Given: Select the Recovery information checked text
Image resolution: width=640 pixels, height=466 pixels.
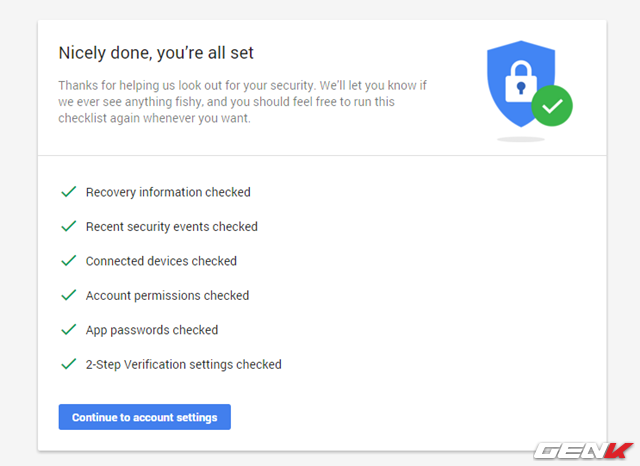Looking at the screenshot, I should [168, 192].
